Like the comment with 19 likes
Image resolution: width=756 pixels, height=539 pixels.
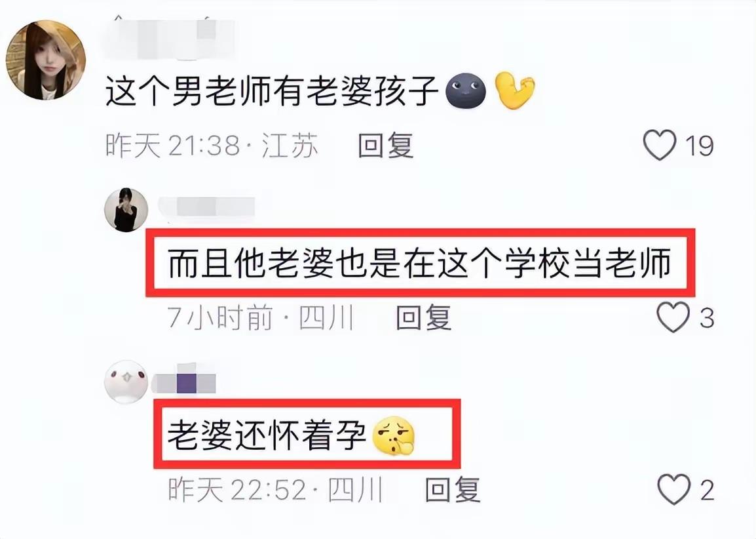[660, 145]
